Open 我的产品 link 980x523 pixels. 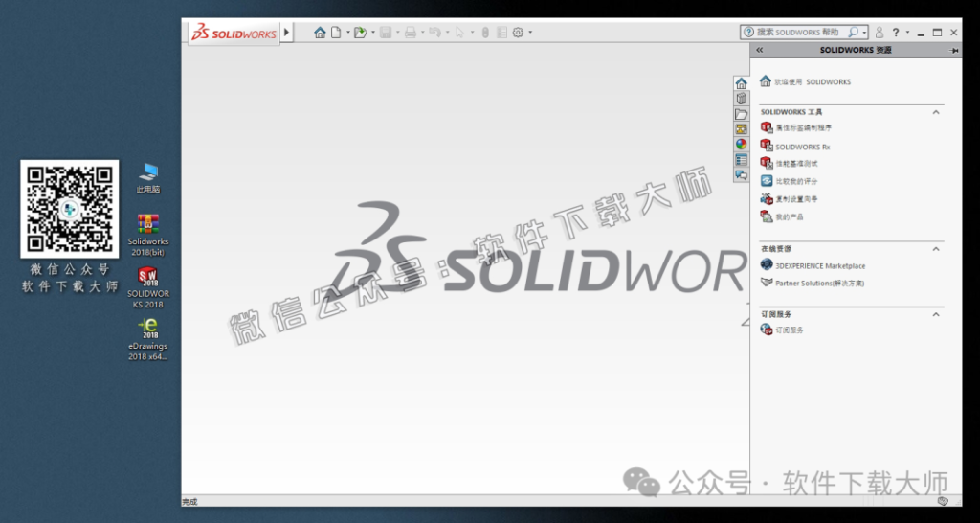(790, 217)
